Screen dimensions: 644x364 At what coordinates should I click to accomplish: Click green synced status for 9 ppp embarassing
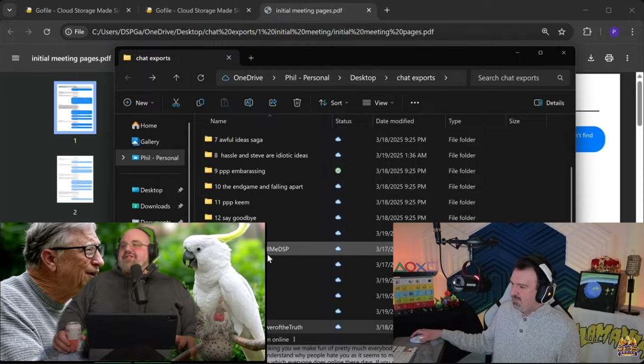[x=338, y=171]
